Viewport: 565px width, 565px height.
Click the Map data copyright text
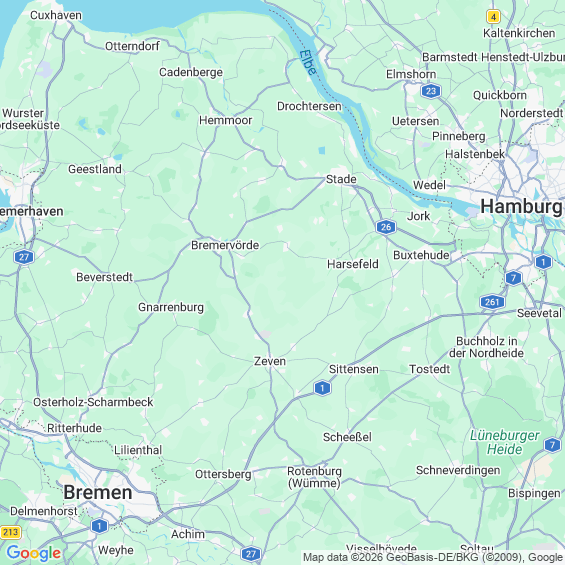(433, 557)
